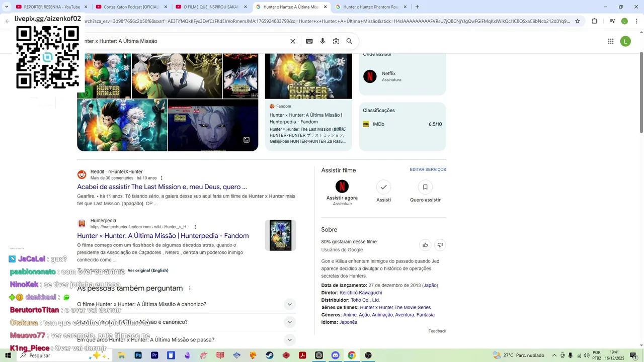Open the Fandom Hunterpedia card
Screen dimensions: 644x362
(x=308, y=102)
